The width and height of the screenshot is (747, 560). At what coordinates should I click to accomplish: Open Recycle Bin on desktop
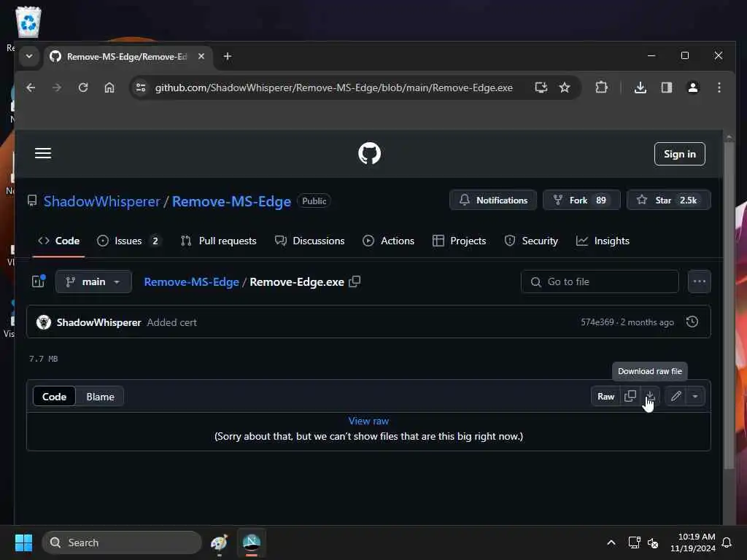pyautogui.click(x=28, y=23)
